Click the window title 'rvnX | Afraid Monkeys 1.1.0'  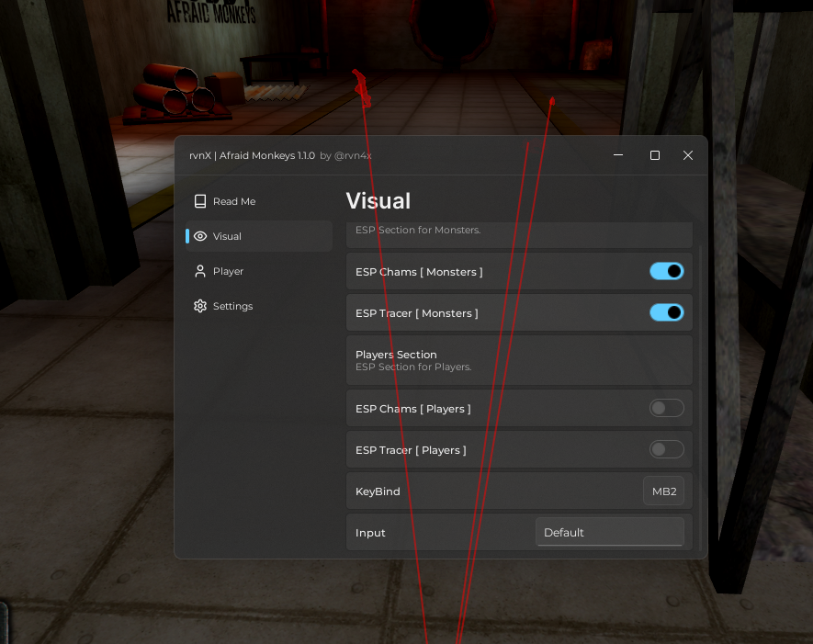[x=252, y=155]
